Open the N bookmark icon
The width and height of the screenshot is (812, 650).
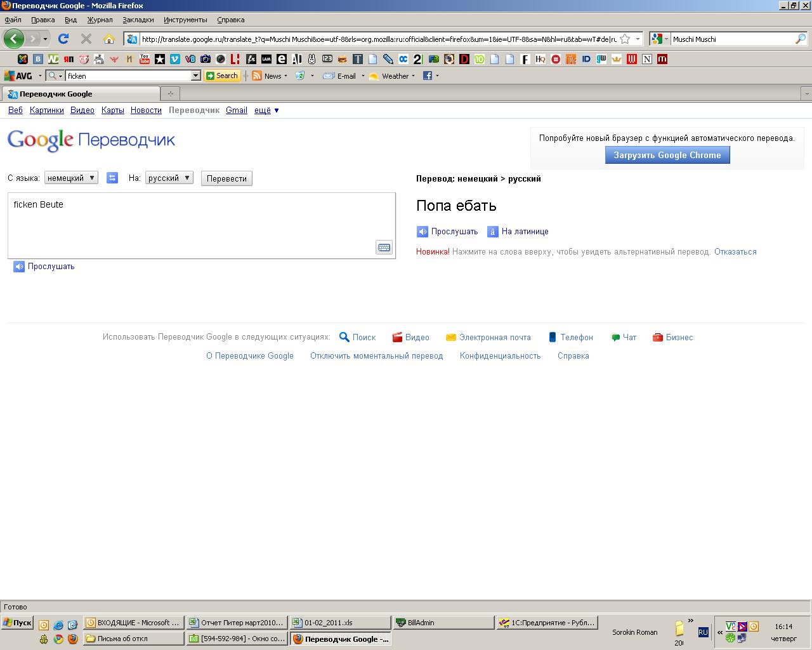pyautogui.click(x=647, y=59)
